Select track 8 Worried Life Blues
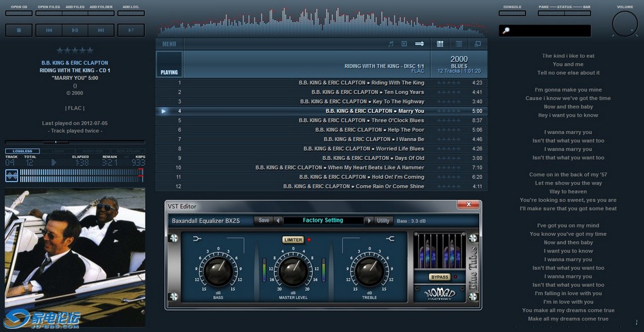644x332 pixels. tap(321, 149)
